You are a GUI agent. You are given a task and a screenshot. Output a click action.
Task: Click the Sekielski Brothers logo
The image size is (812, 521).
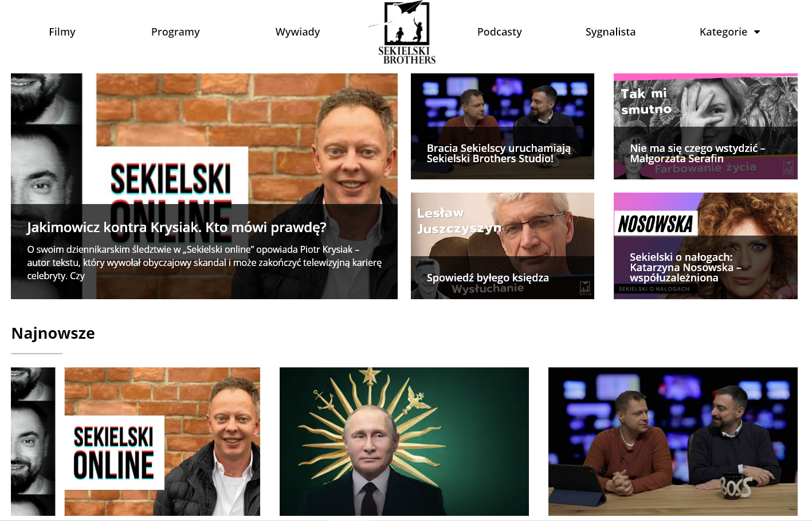tap(403, 32)
